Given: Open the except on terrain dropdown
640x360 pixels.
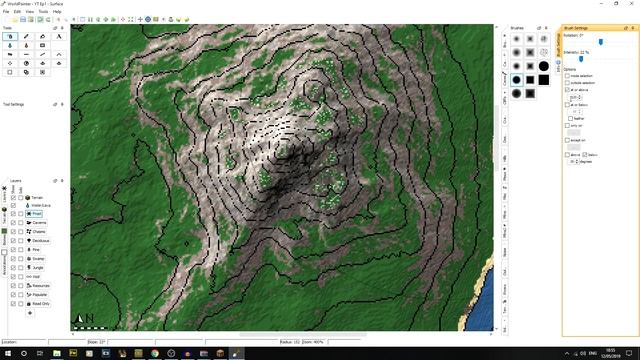Looking at the screenshot, I should [x=573, y=147].
